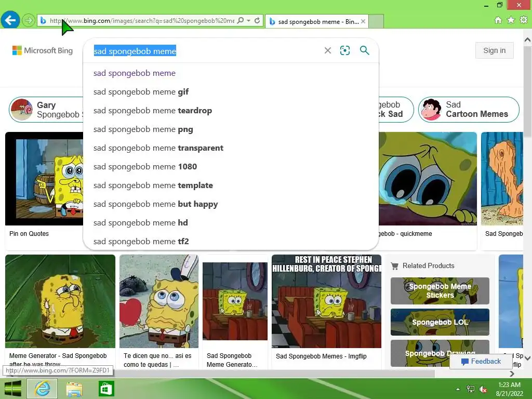
Task: Click the horizontal scrollbar right arrow
Action: click(512, 374)
